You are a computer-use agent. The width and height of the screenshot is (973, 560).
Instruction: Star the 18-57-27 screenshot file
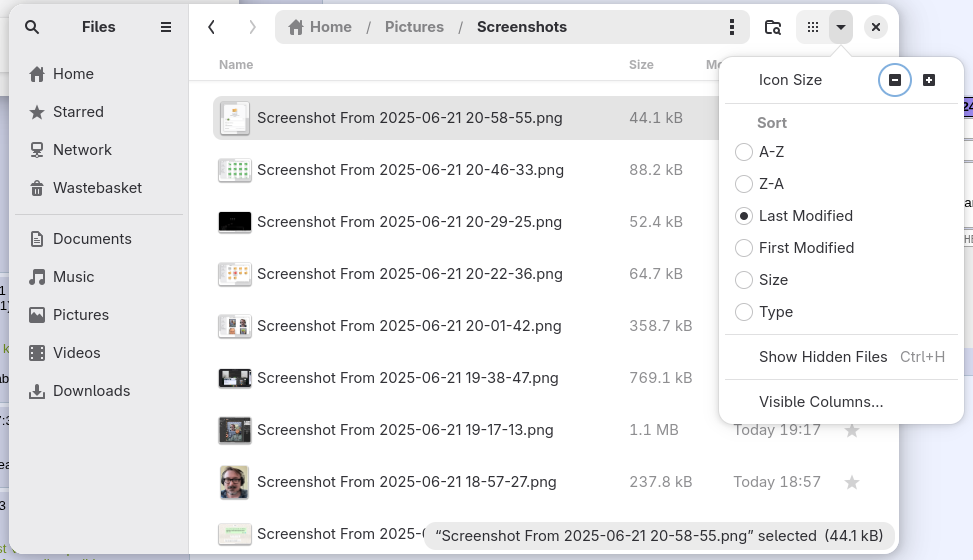[852, 482]
